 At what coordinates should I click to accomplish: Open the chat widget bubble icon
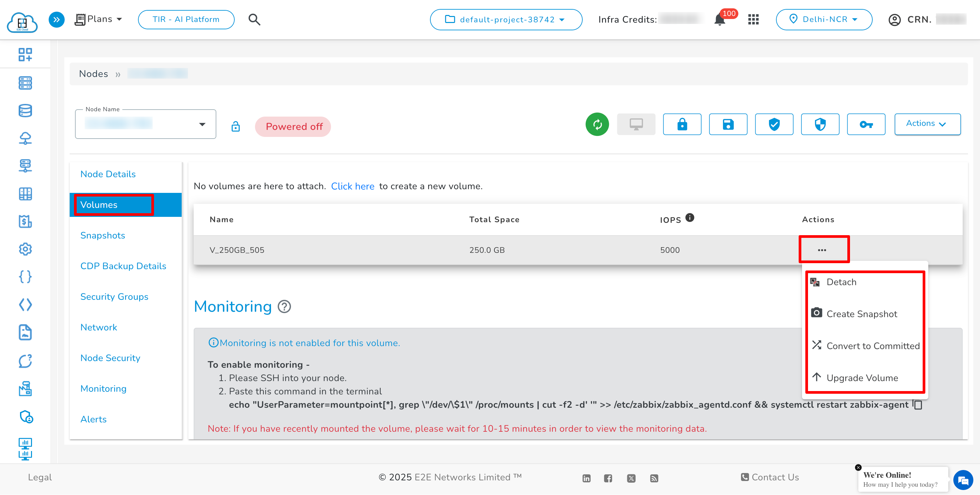[963, 481]
